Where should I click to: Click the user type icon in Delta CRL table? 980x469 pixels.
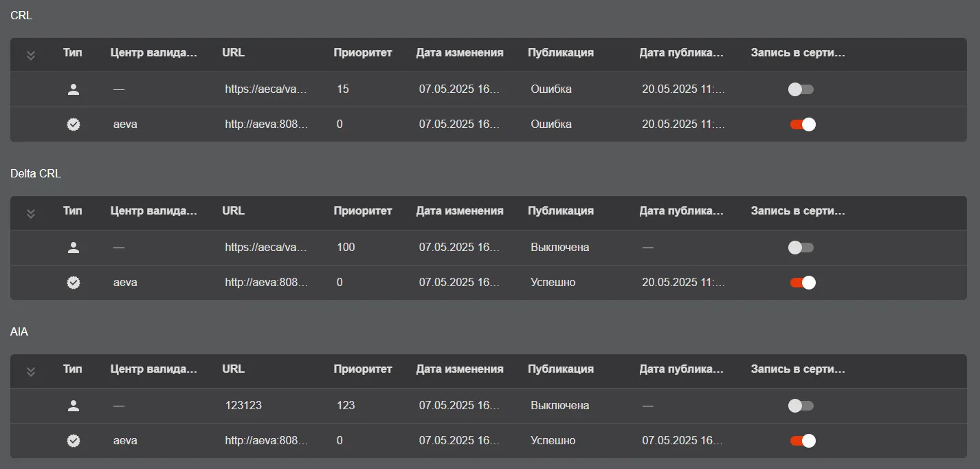click(74, 248)
